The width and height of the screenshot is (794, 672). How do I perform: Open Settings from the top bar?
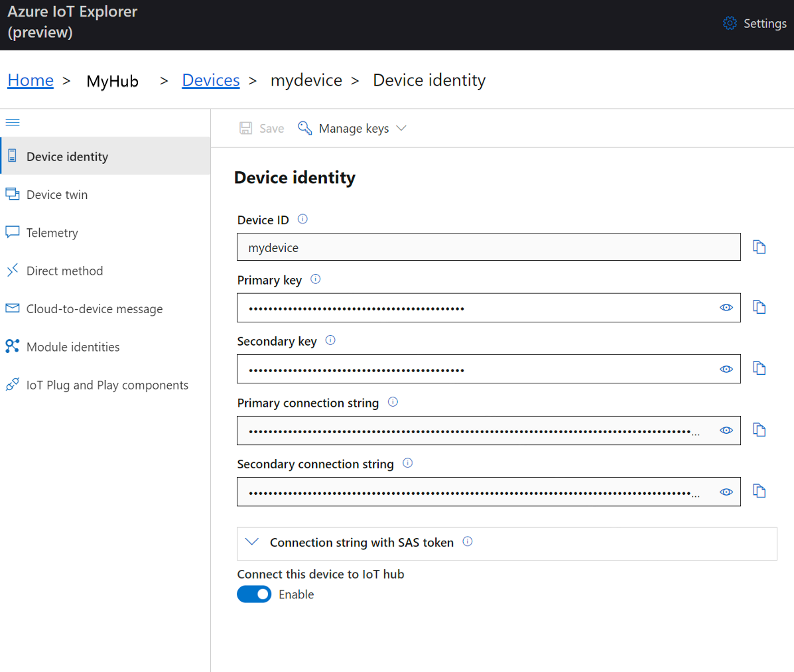755,23
